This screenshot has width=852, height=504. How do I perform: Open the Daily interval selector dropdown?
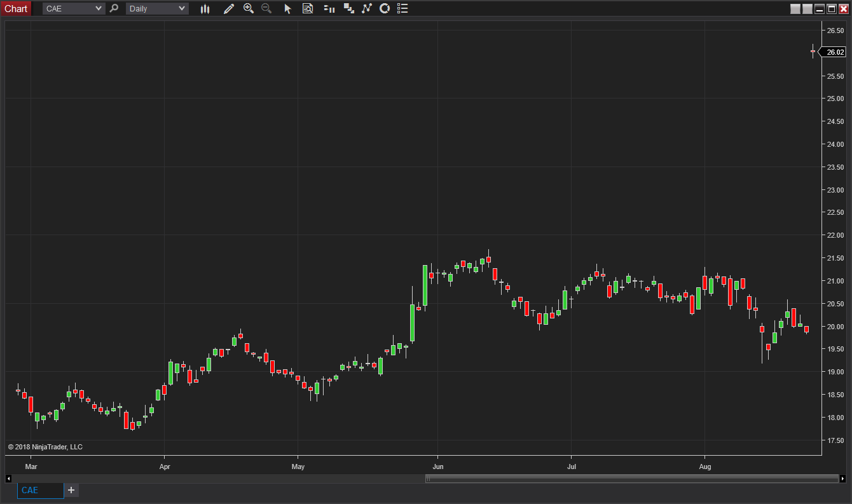pos(157,9)
